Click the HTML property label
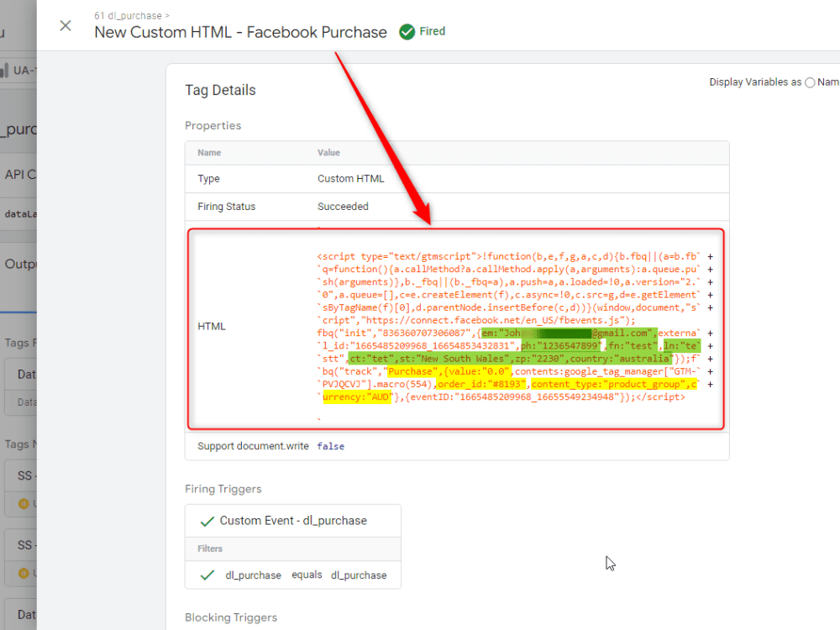Viewport: 840px width, 630px height. 211,326
